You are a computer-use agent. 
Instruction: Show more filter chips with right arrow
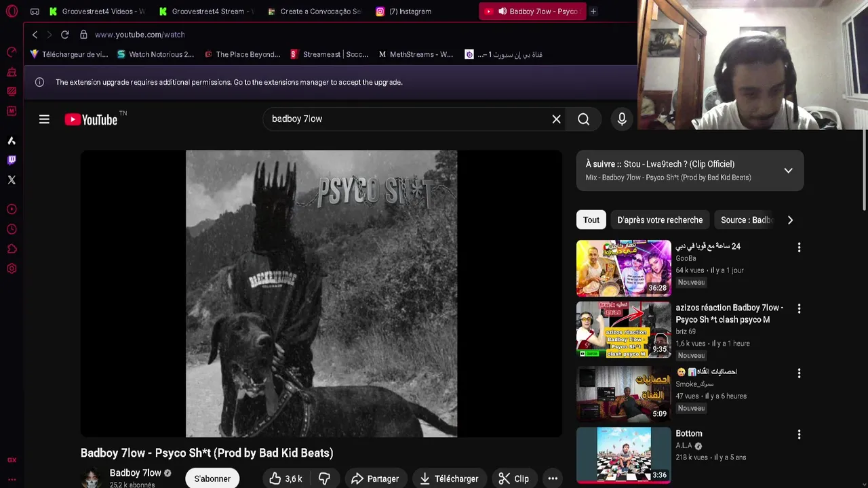click(790, 220)
